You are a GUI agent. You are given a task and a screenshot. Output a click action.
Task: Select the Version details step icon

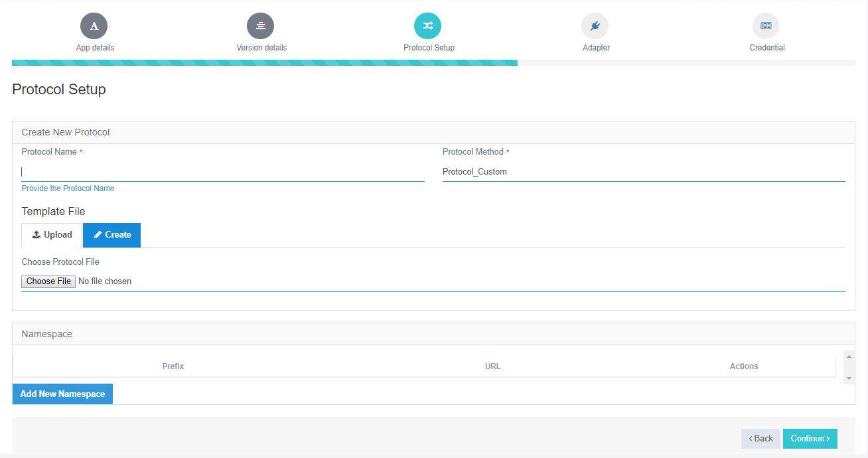pos(260,25)
